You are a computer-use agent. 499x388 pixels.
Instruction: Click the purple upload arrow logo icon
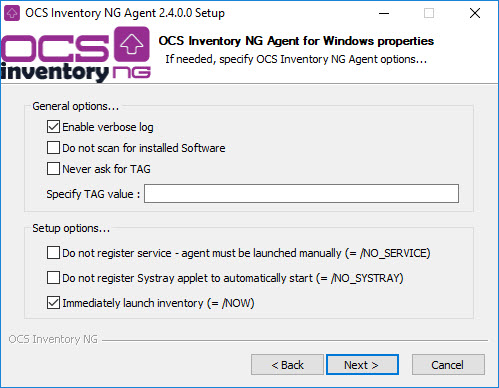132,44
